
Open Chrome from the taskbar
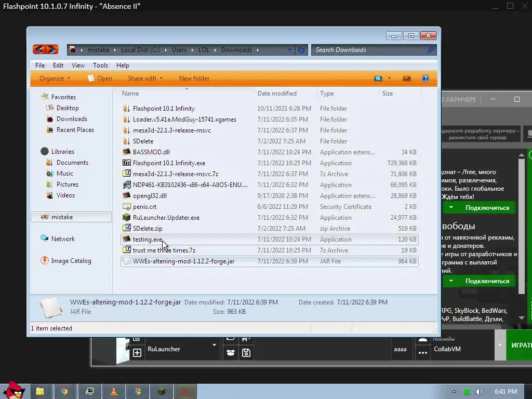pos(64,392)
